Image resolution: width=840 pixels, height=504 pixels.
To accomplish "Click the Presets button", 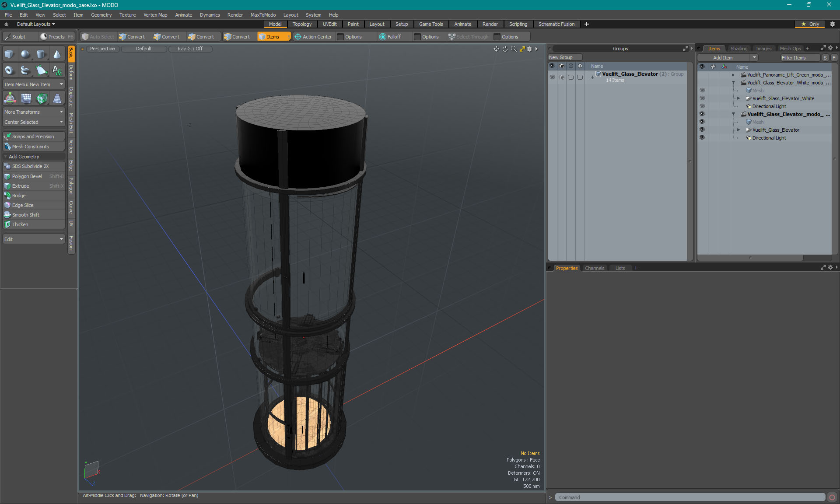I will (56, 37).
